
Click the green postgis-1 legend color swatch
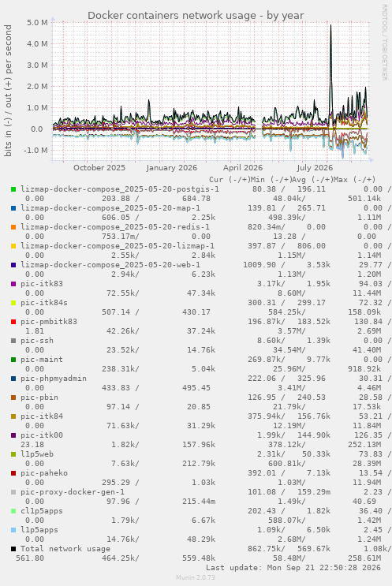pos(13,189)
